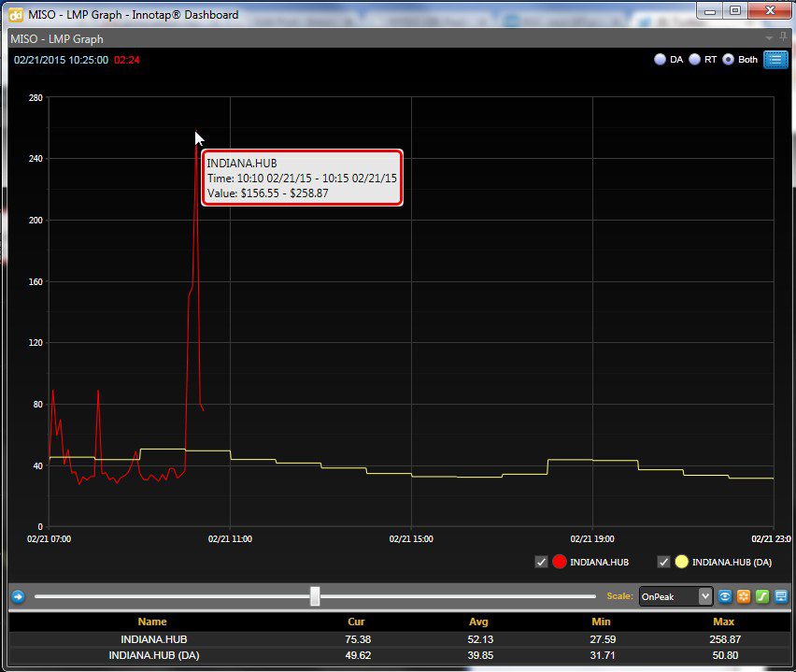Click the 31.71 minimum value cell
The height and width of the screenshot is (672, 796).
(603, 656)
